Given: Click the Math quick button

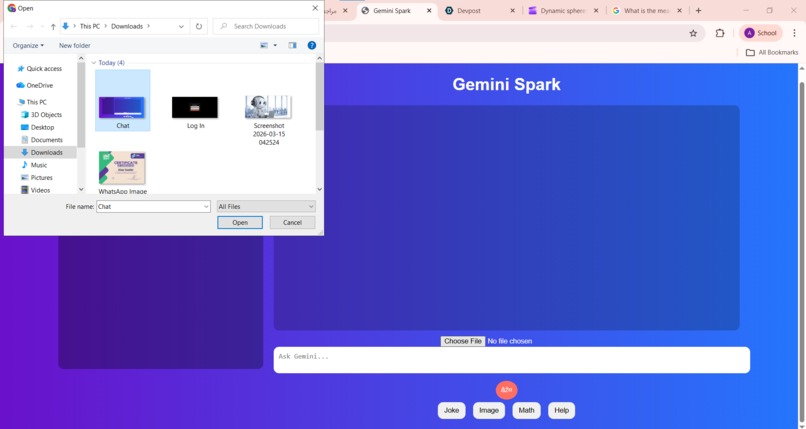Looking at the screenshot, I should point(526,410).
